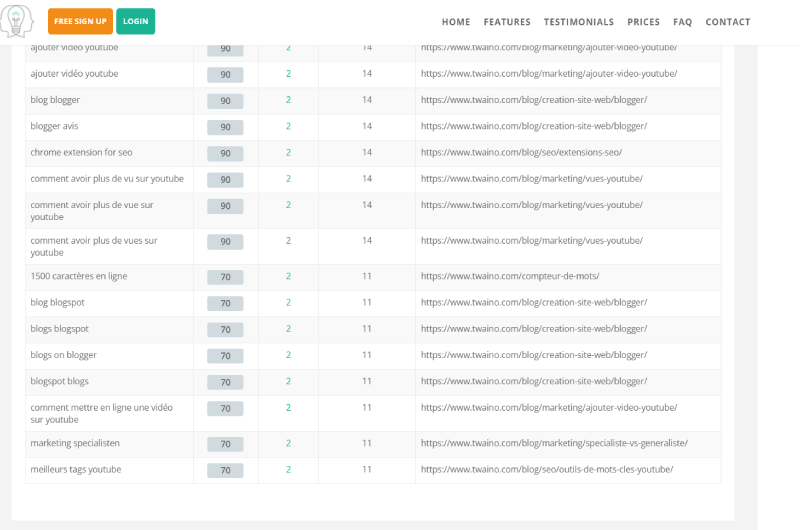Open URL in 'ajouter vidéo youtube' row
This screenshot has width=800, height=530.
tap(549, 73)
